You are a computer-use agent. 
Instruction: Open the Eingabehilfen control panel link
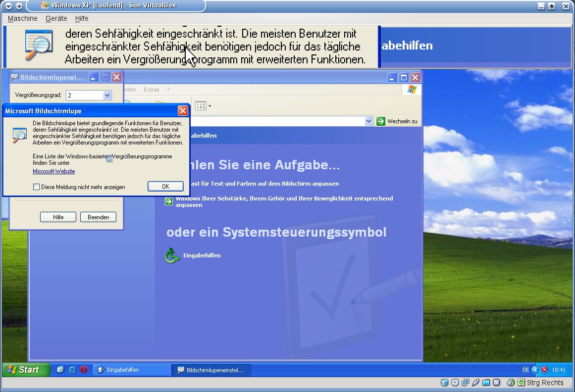[202, 255]
